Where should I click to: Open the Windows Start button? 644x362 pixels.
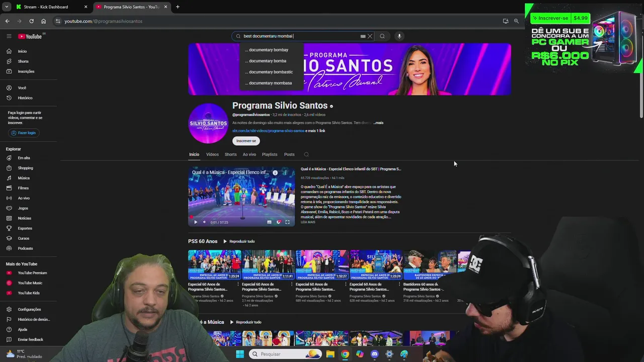click(x=240, y=354)
